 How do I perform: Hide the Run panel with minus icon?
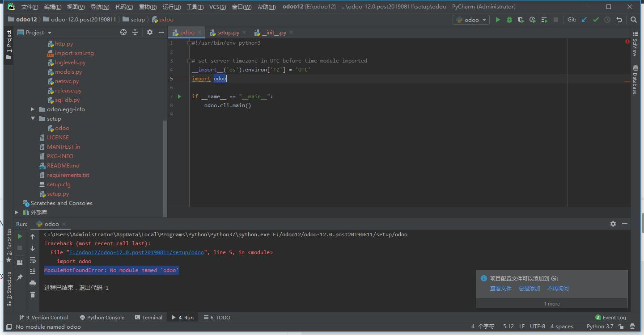point(625,224)
